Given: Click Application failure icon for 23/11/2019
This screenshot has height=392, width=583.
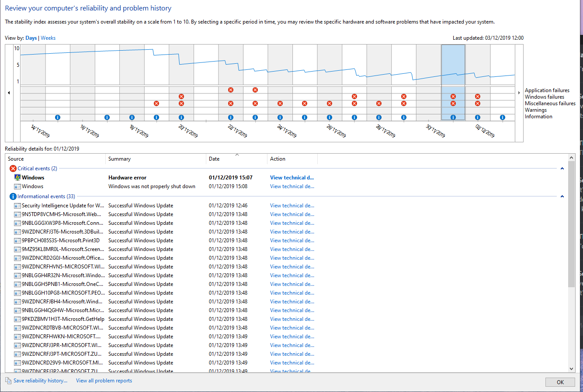Looking at the screenshot, I should [255, 90].
